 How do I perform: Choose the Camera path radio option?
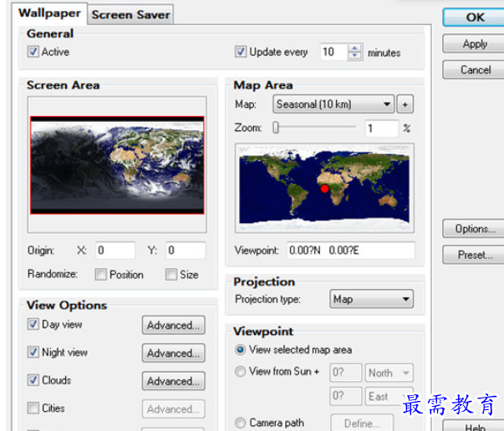click(x=241, y=423)
